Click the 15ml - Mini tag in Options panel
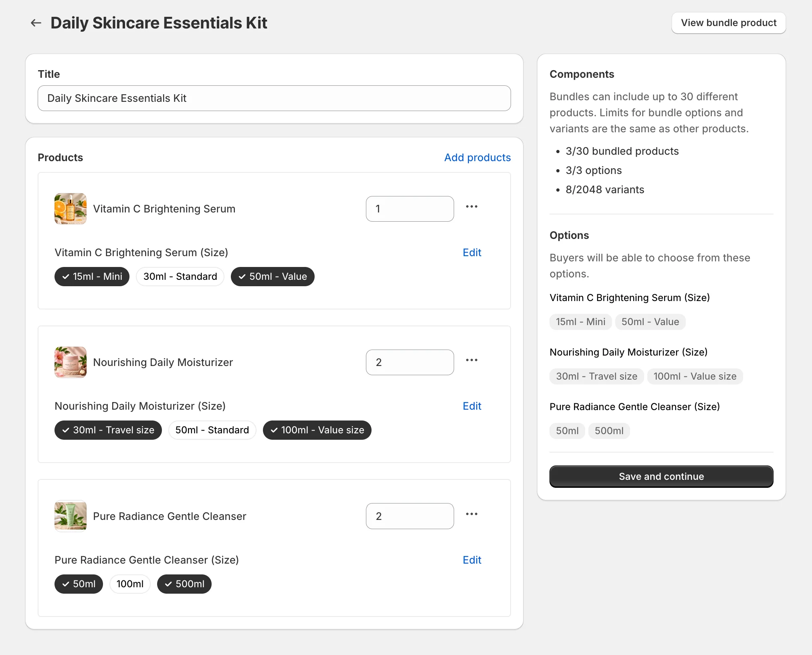 coord(580,322)
